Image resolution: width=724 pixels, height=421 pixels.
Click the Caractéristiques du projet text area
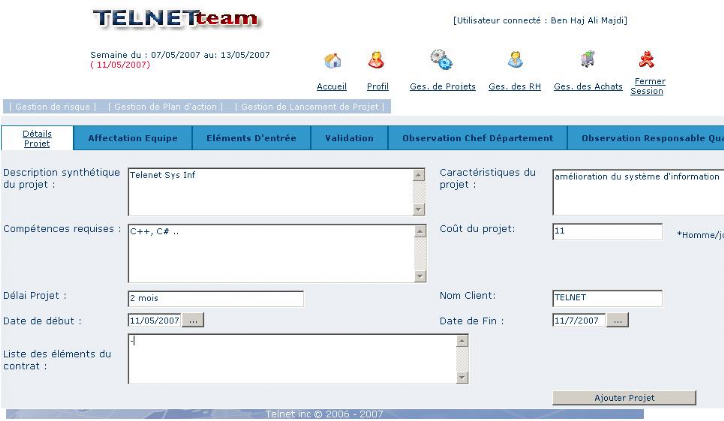tap(638, 192)
